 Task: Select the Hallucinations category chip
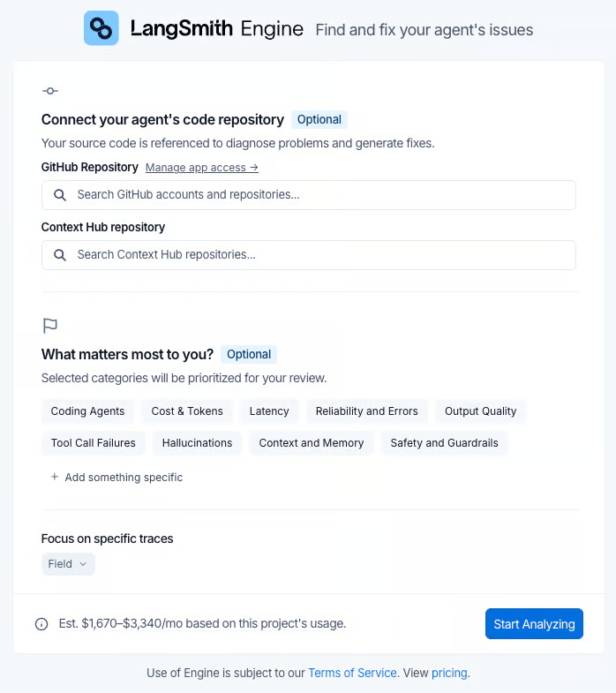click(x=197, y=443)
